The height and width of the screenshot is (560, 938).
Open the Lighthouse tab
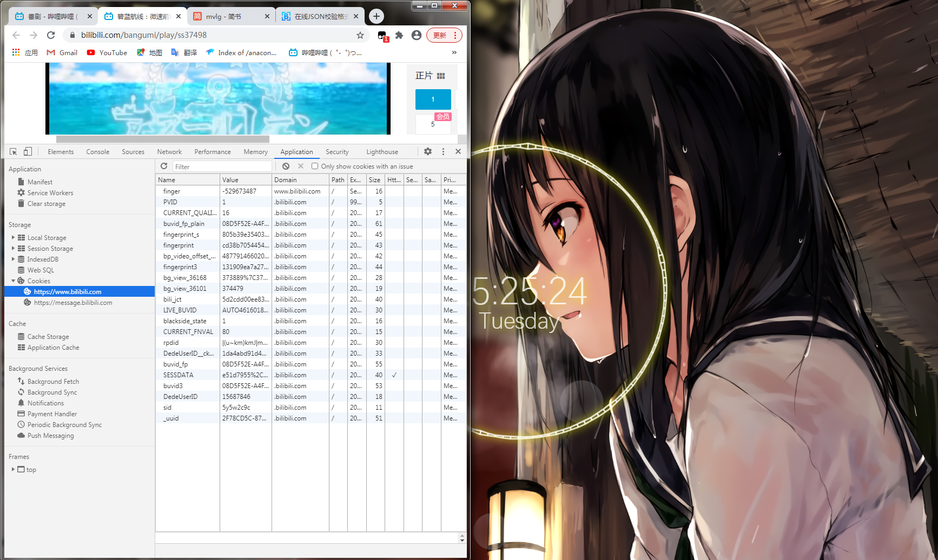(382, 152)
